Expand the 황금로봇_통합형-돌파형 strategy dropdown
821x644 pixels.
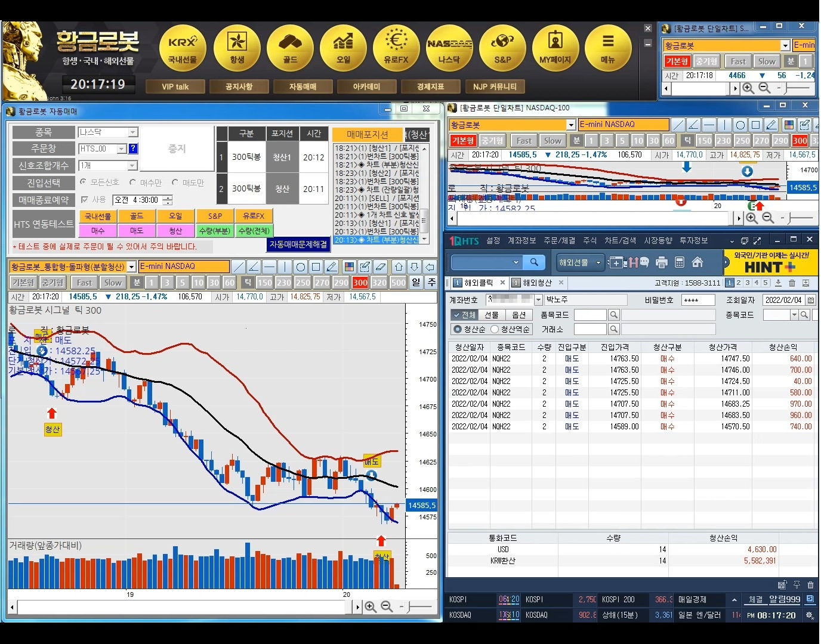click(x=132, y=267)
